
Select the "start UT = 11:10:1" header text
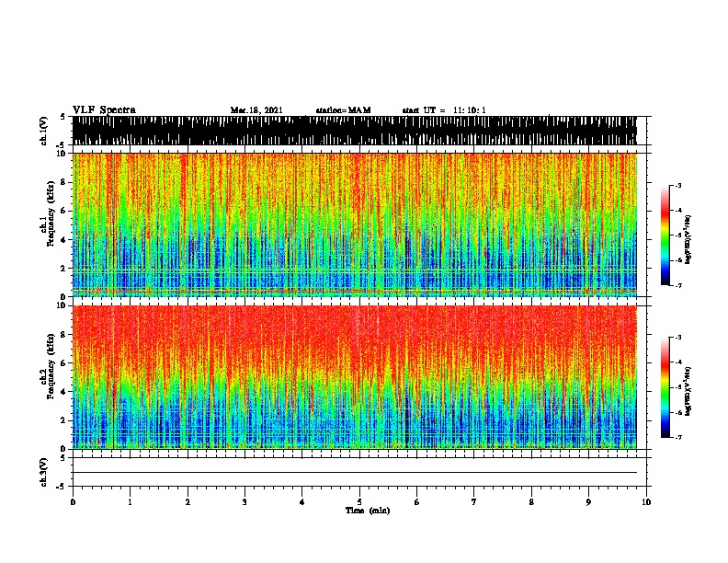(x=444, y=110)
